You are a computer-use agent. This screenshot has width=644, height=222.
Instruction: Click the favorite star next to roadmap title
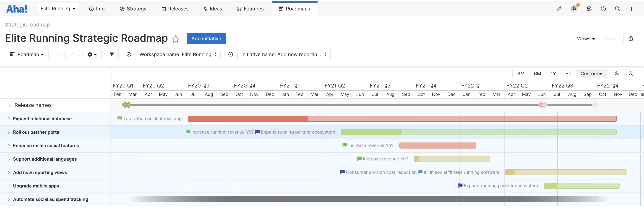point(176,39)
